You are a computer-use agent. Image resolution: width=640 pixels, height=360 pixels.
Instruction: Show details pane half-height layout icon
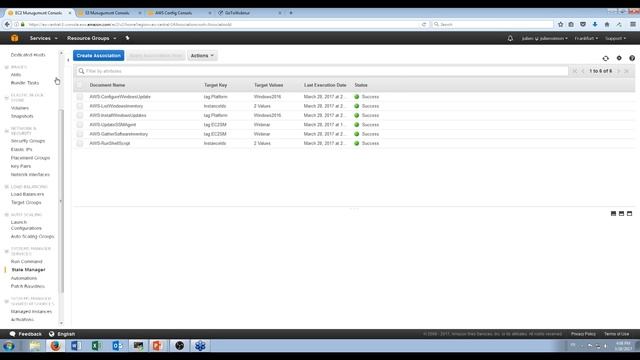pos(621,213)
